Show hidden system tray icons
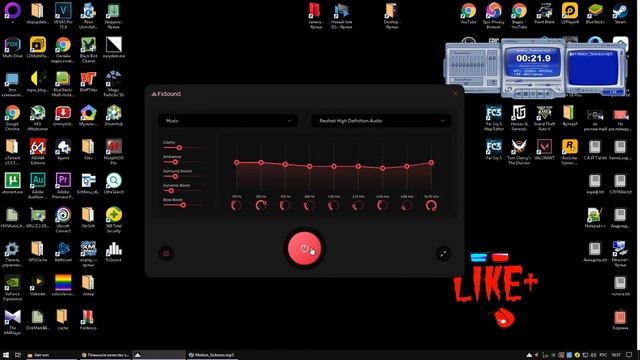640x360 pixels. coord(529,355)
